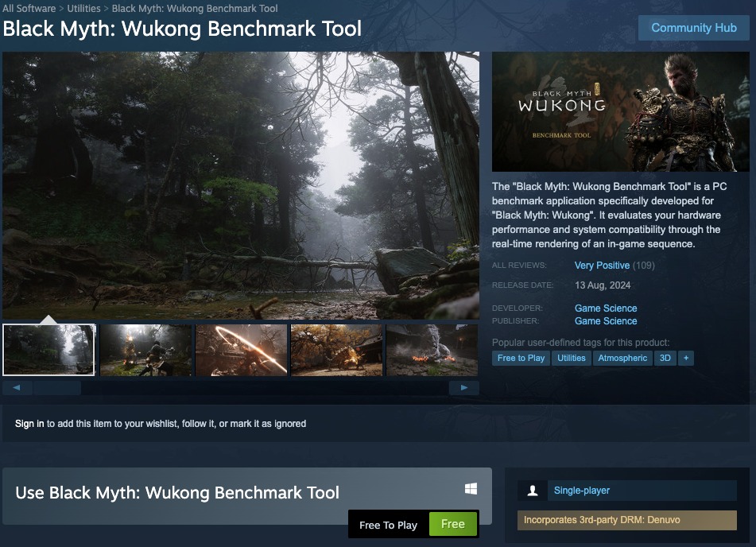Open All Software breadcrumb
This screenshot has width=756, height=547.
click(x=29, y=8)
